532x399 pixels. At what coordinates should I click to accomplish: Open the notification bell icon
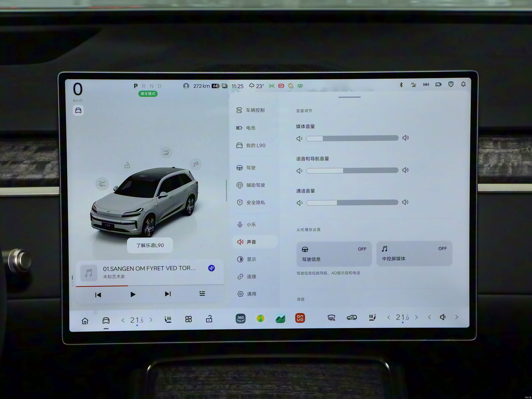click(x=463, y=84)
